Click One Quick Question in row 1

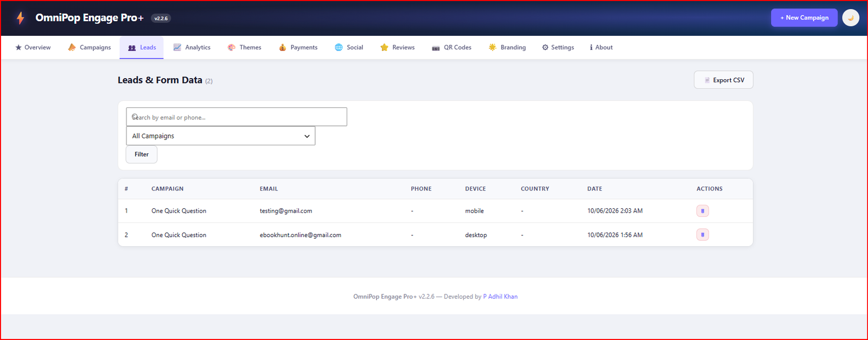(x=179, y=211)
